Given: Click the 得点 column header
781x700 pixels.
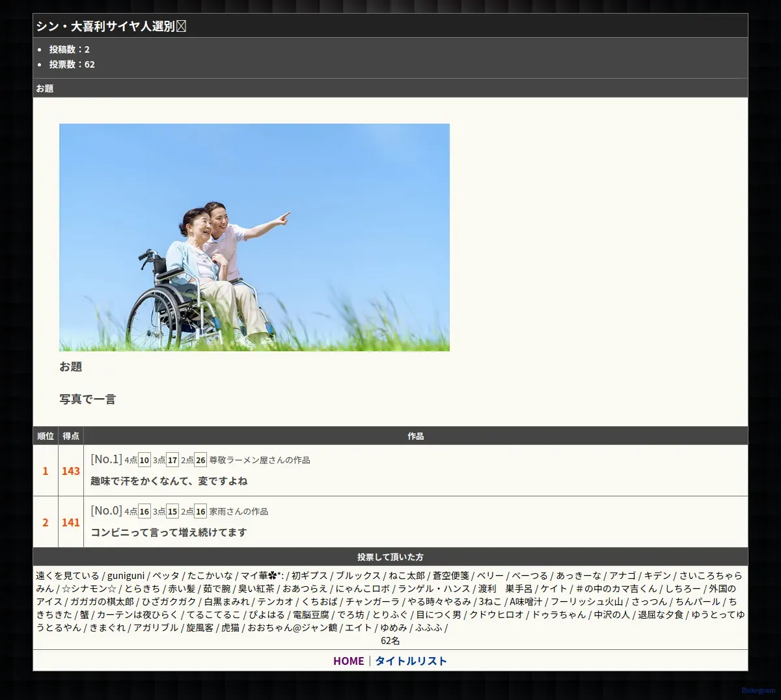Looking at the screenshot, I should click(71, 436).
